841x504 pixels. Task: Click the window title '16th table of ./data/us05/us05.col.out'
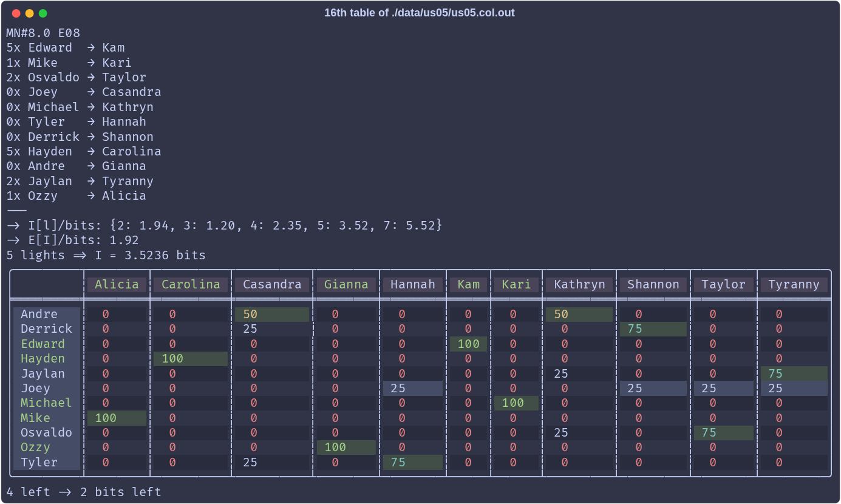point(419,13)
